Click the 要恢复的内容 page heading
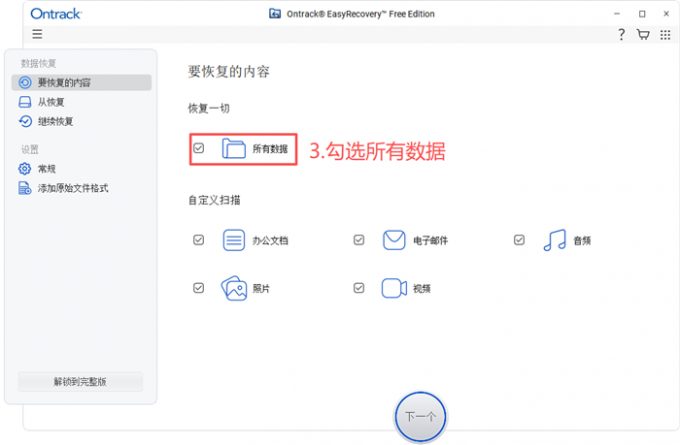Screen dimensions: 680x445 pos(229,72)
